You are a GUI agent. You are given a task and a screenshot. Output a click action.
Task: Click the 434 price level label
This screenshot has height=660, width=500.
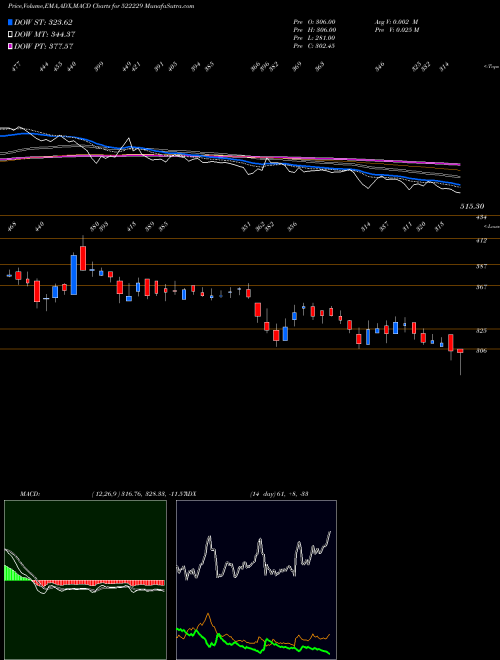(481, 217)
